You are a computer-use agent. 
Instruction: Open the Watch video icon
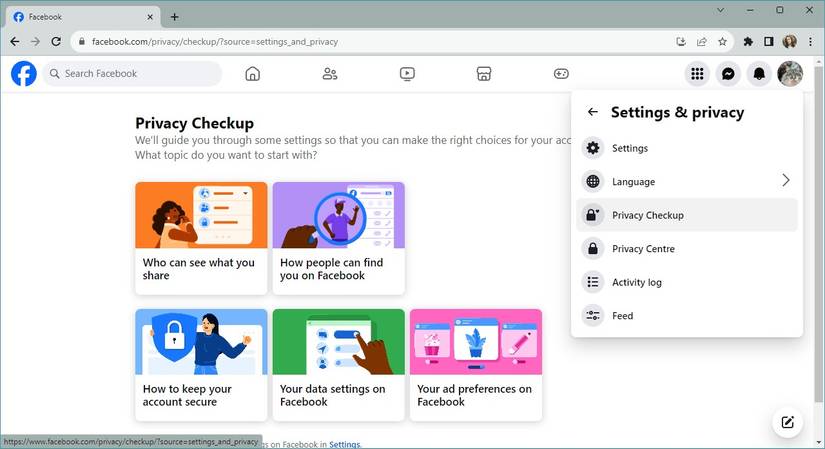[407, 74]
